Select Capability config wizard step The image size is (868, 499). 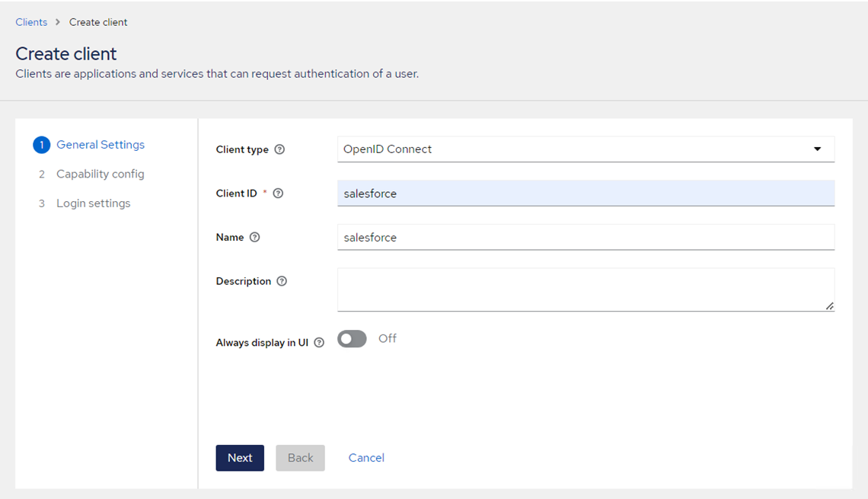click(x=100, y=174)
